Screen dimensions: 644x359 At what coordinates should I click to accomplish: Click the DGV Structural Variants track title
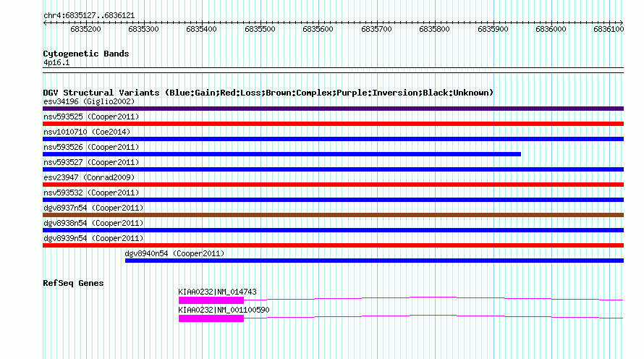[x=268, y=93]
